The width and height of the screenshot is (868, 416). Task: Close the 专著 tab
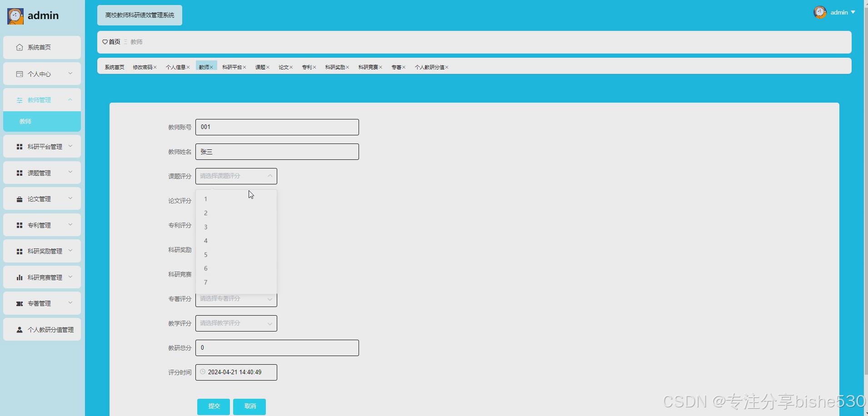pos(404,67)
